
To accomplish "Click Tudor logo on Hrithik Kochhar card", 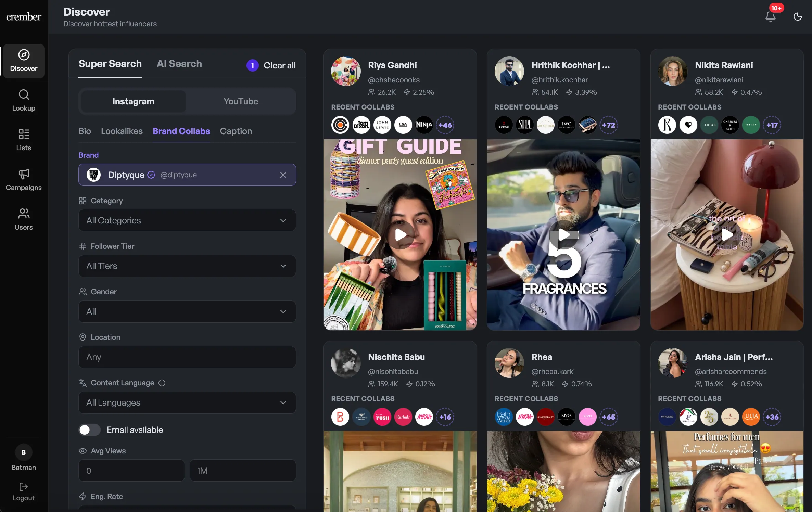I will click(x=504, y=125).
